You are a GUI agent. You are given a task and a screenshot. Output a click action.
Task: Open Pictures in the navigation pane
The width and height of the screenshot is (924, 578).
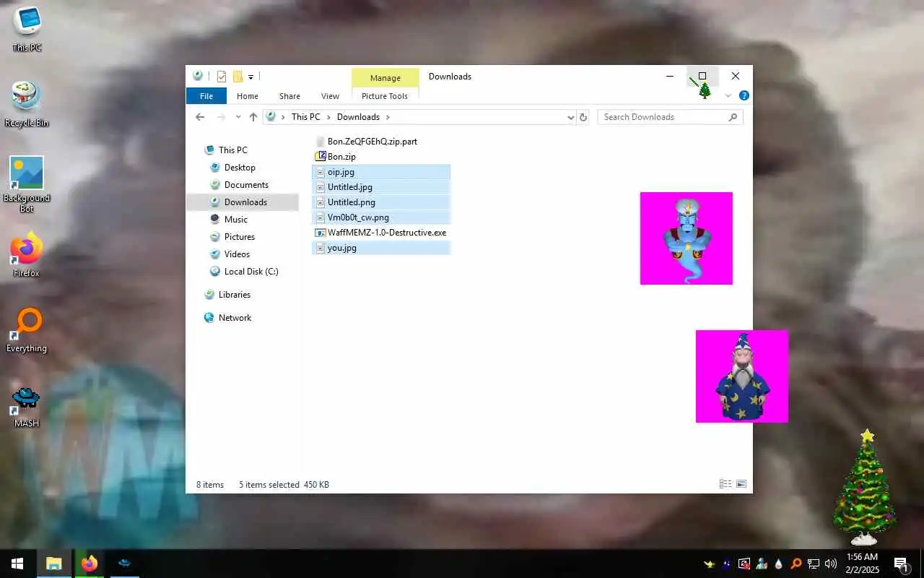click(239, 237)
